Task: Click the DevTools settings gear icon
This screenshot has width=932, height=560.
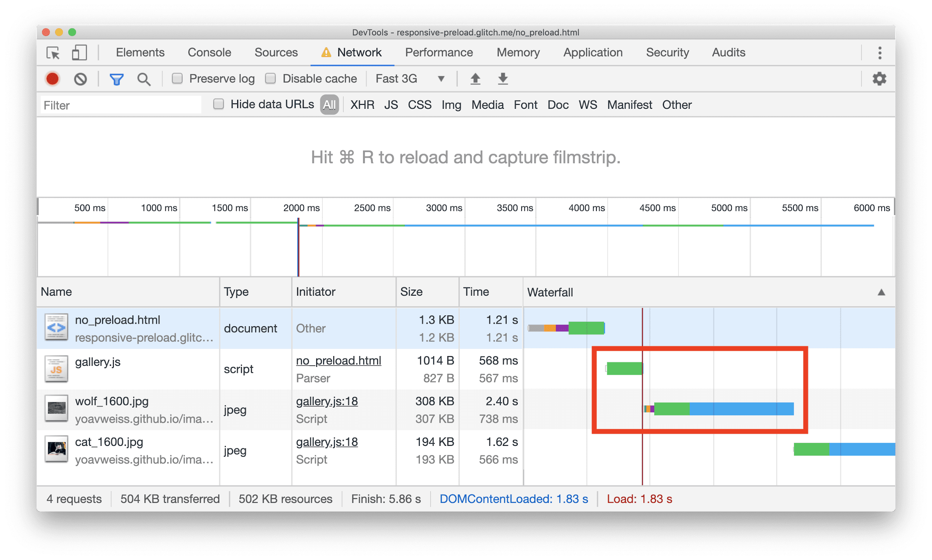Action: [x=879, y=79]
